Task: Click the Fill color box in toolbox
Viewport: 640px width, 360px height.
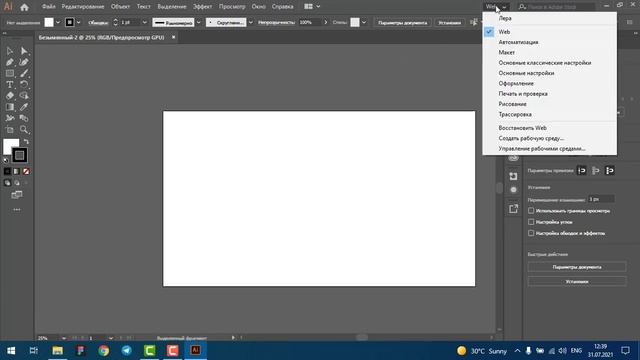Action: pos(10,145)
